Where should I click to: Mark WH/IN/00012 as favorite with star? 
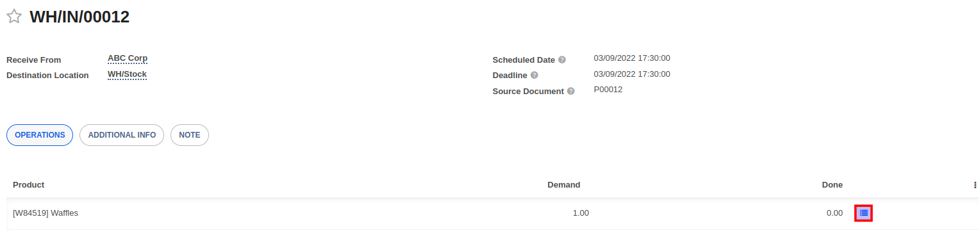14,17
